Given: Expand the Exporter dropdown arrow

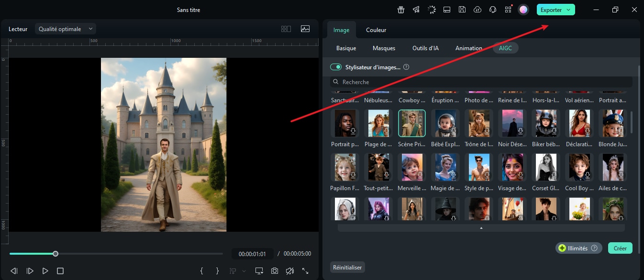Looking at the screenshot, I should point(568,10).
